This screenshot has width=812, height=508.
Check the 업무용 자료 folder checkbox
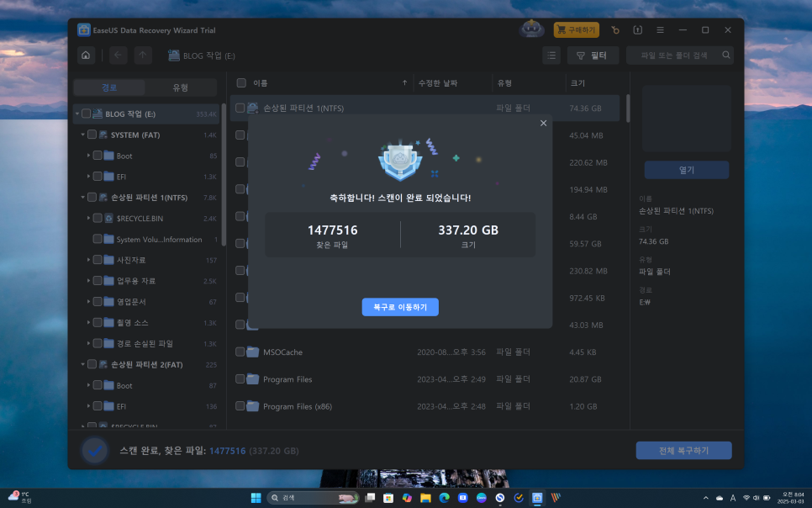pyautogui.click(x=98, y=280)
